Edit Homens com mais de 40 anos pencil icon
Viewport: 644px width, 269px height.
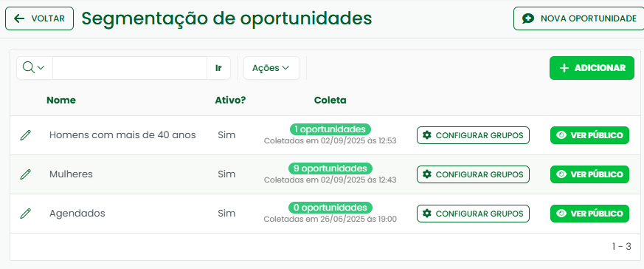(x=26, y=135)
